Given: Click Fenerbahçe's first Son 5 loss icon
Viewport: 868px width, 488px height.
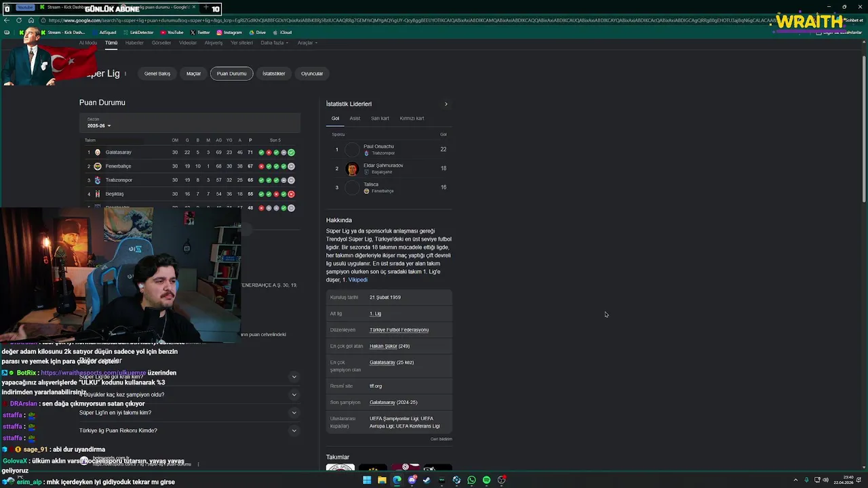Looking at the screenshot, I should [261, 166].
